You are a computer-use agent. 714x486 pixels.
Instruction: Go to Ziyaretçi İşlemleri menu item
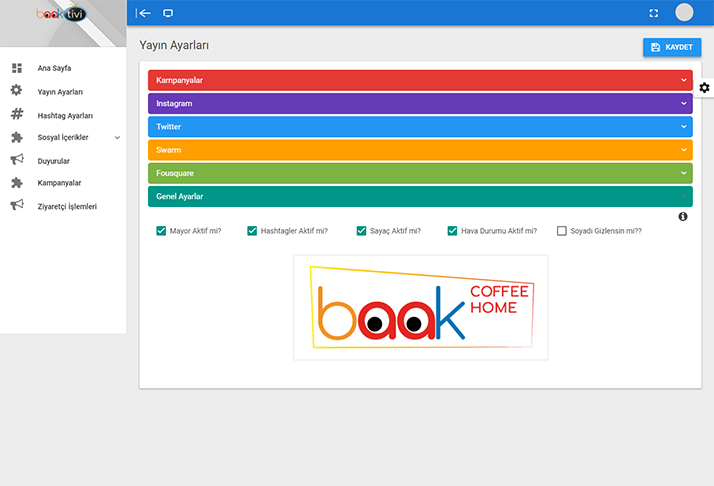(67, 206)
